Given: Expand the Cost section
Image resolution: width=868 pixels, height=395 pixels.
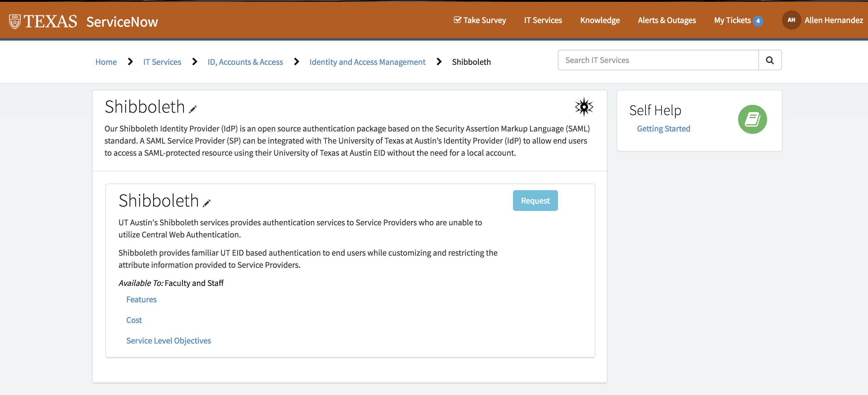Looking at the screenshot, I should click(134, 320).
